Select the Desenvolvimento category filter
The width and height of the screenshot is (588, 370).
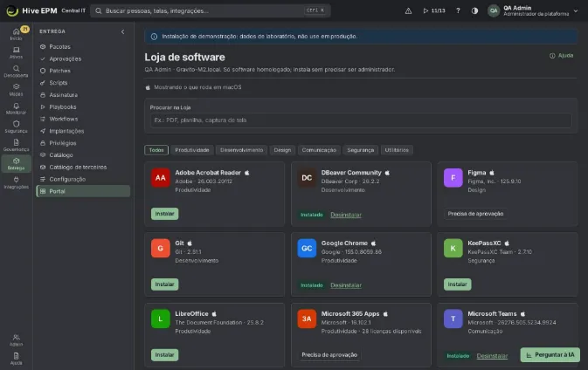[x=241, y=150]
